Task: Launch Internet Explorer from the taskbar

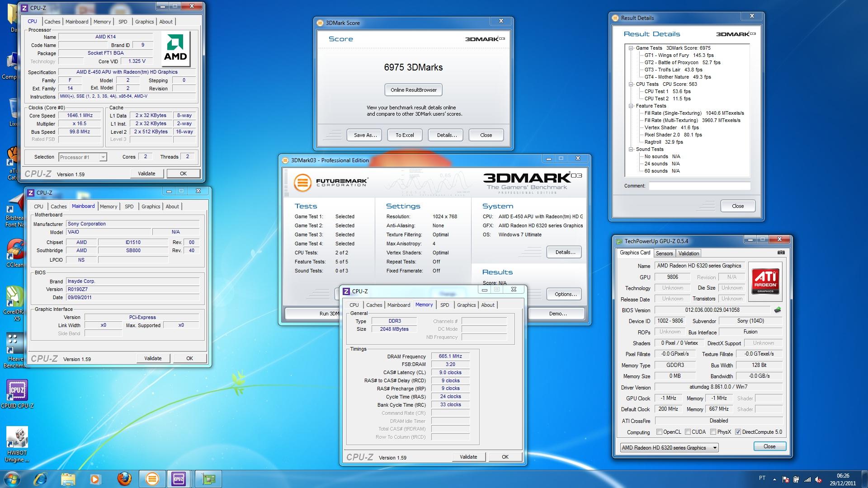Action: [41, 479]
